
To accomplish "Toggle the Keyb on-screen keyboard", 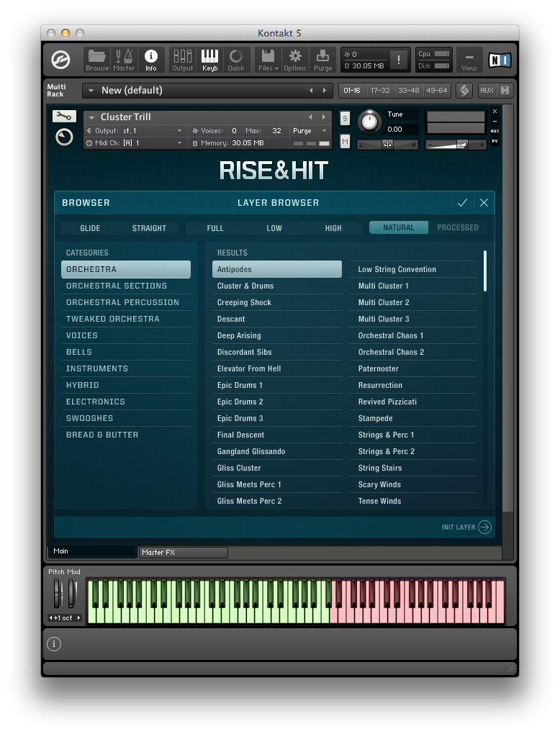I will pyautogui.click(x=209, y=60).
